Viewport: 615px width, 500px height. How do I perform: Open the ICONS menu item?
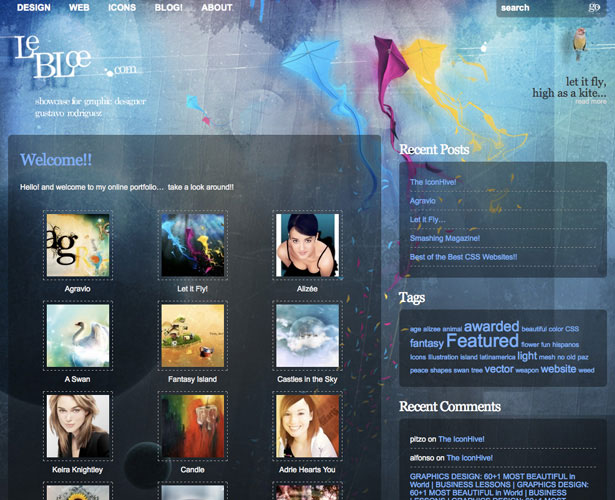click(x=122, y=7)
